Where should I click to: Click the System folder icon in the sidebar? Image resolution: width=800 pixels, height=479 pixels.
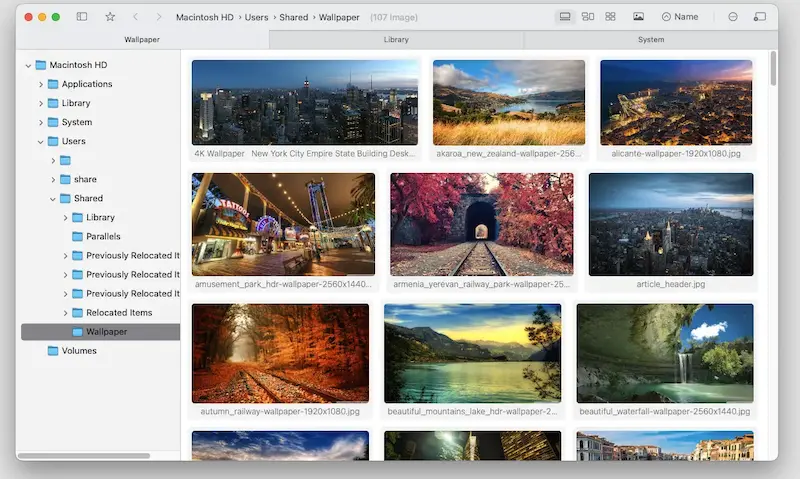(x=53, y=122)
